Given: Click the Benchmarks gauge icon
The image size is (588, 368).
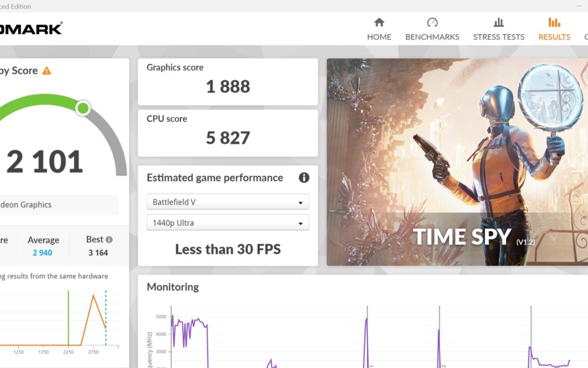Looking at the screenshot, I should click(432, 22).
